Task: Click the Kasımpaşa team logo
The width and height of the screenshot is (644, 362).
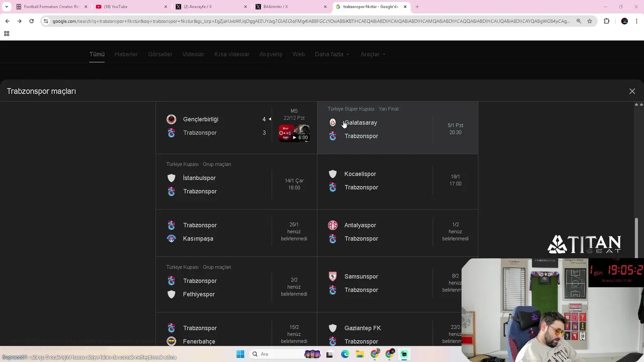Action: tap(172, 238)
